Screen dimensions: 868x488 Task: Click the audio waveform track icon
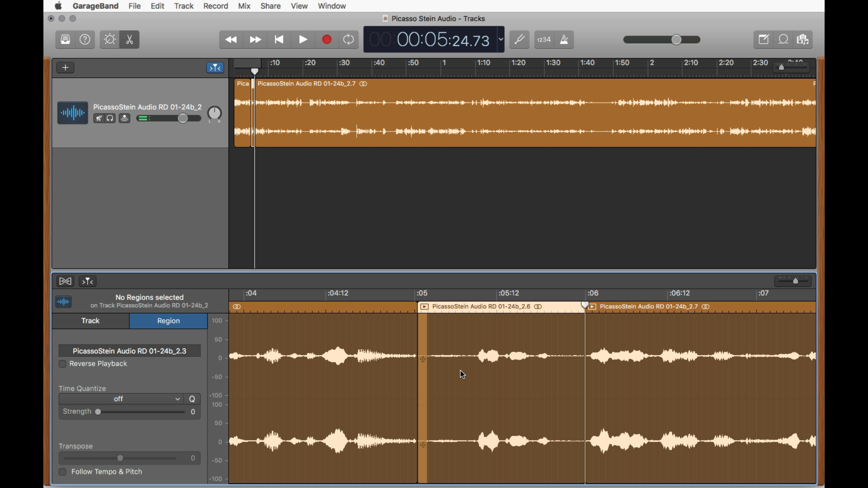(72, 113)
